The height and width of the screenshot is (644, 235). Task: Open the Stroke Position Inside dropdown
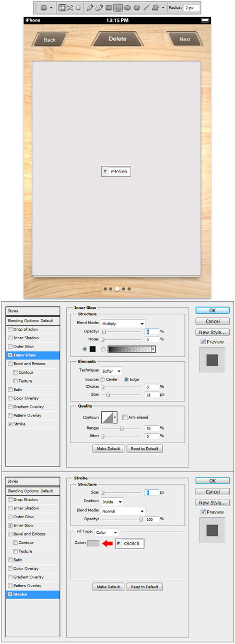pyautogui.click(x=112, y=502)
